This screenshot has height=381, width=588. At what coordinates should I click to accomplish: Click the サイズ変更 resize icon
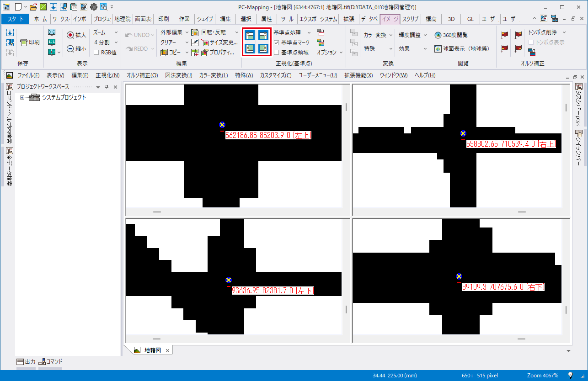click(x=205, y=42)
